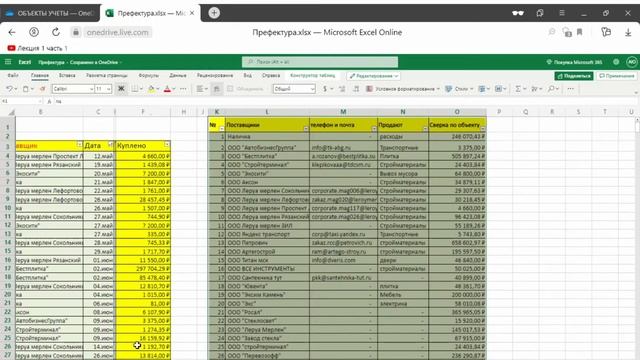Open a new browser tab
Viewport: 640px width, 360px height.
pos(214,13)
